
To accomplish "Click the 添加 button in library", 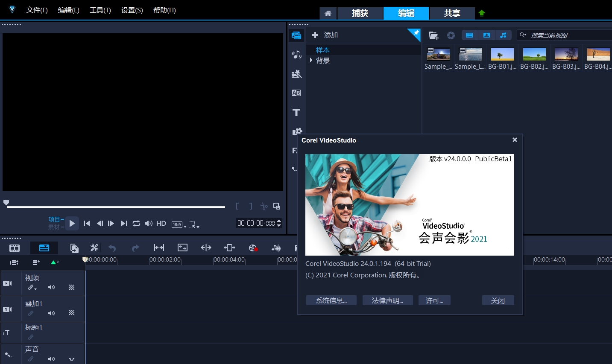I will (x=325, y=35).
